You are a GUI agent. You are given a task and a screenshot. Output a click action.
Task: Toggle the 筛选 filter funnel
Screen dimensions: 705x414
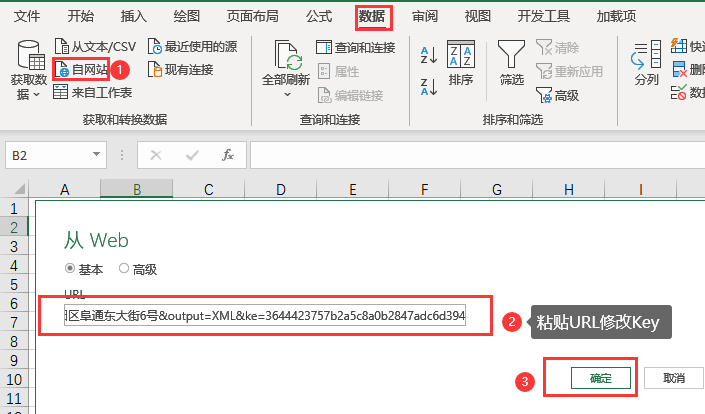pyautogui.click(x=511, y=63)
